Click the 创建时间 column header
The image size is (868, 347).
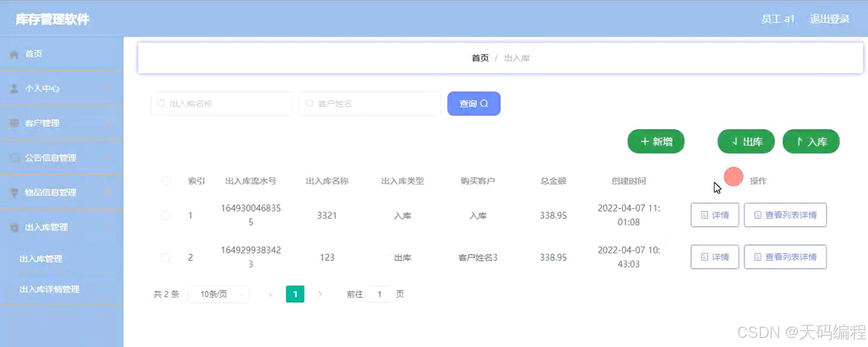(629, 181)
